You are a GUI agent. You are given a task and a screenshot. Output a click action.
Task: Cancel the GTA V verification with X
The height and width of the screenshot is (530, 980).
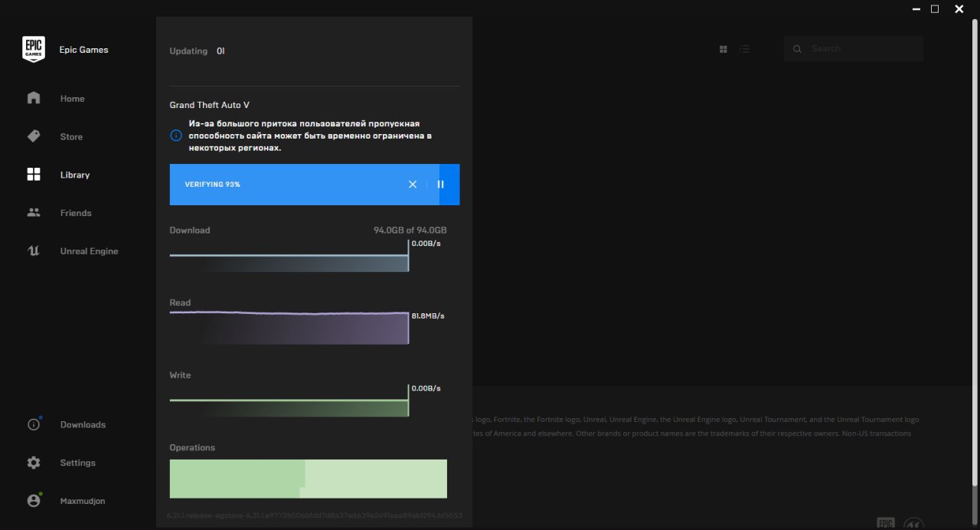click(413, 185)
